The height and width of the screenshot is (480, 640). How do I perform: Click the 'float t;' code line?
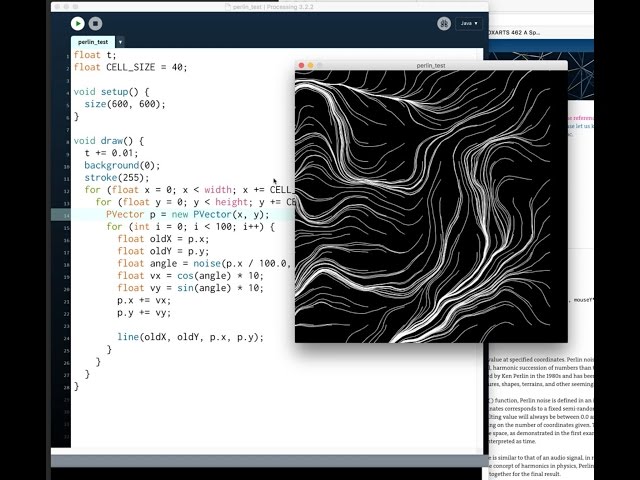click(95, 55)
